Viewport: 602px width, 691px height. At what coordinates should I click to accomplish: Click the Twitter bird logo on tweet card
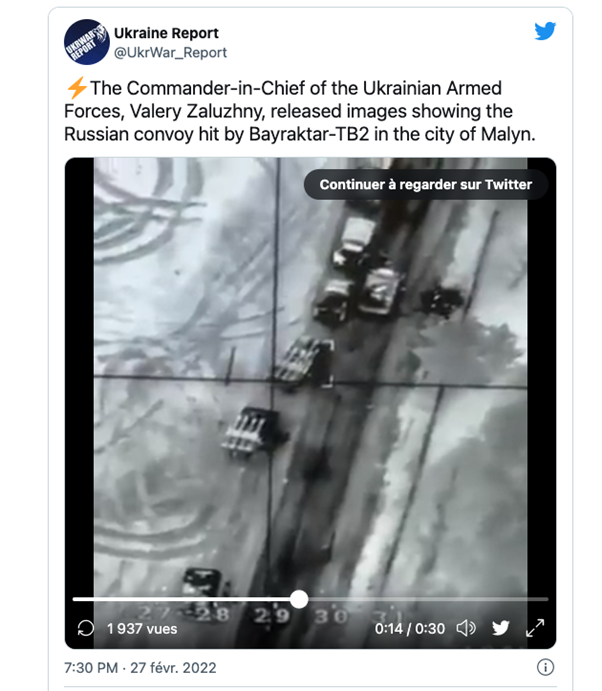point(545,31)
